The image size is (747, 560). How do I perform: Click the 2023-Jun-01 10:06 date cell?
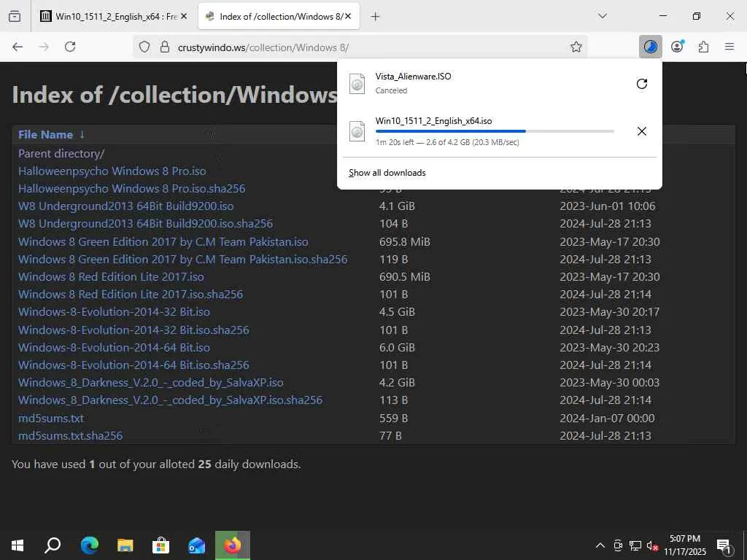(x=608, y=206)
